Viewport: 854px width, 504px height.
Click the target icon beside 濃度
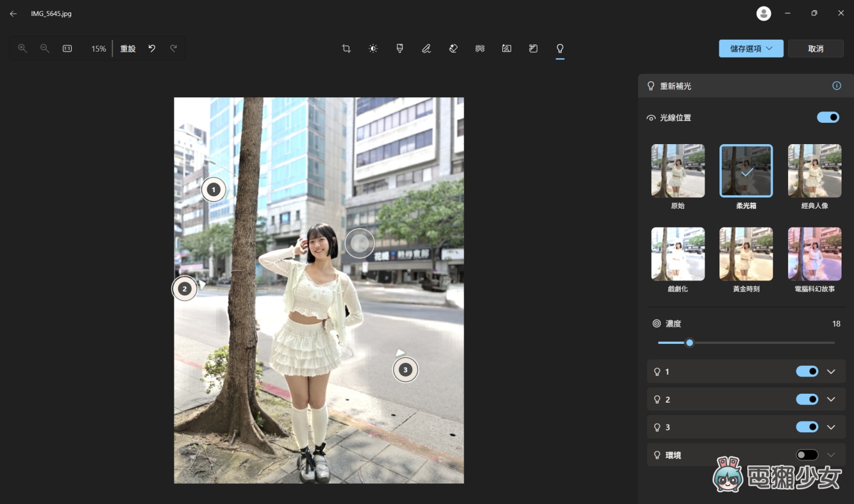point(657,324)
